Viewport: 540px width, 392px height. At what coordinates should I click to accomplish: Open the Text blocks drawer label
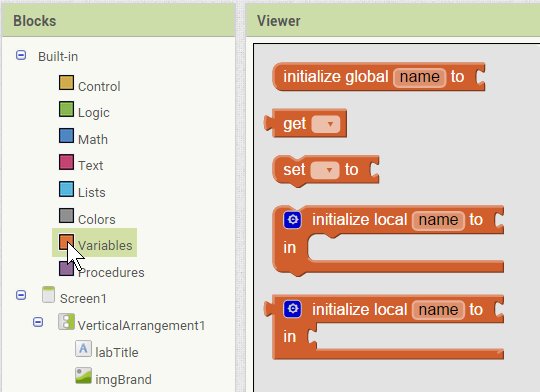(x=91, y=166)
